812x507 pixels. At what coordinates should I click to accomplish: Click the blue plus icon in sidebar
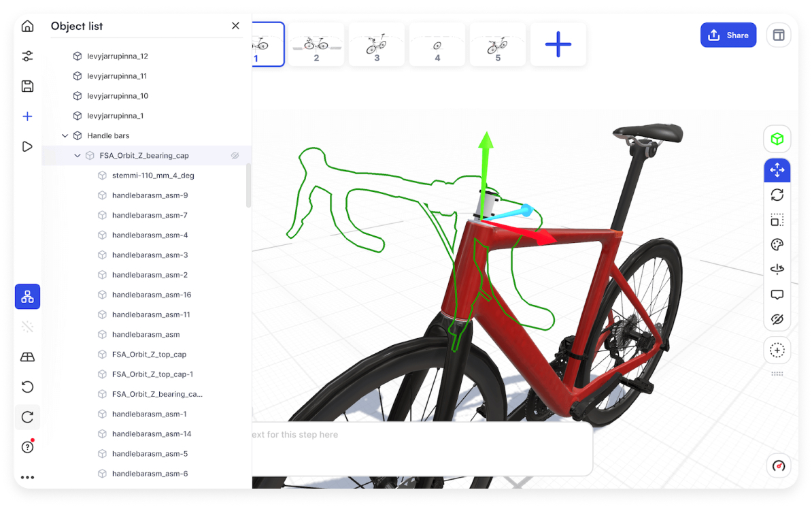point(27,116)
